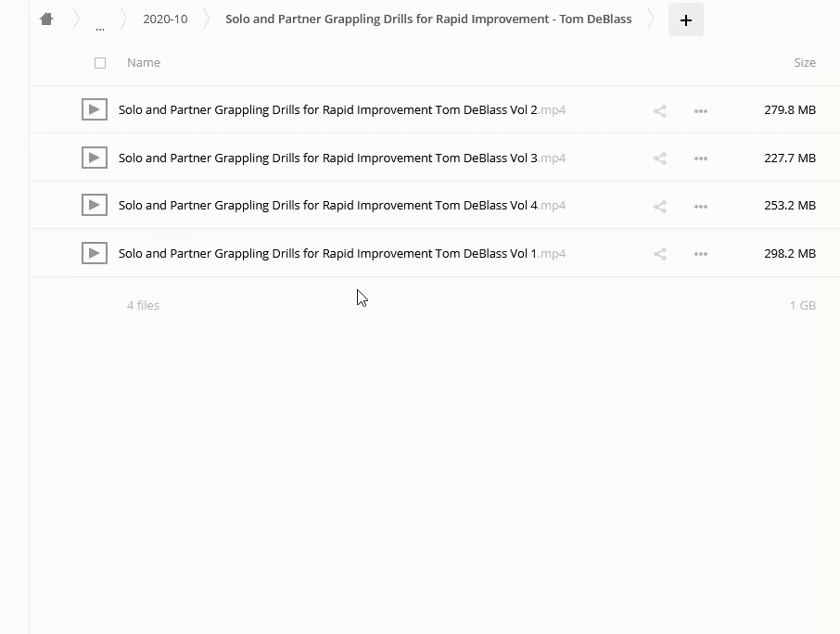Click the plus button to add new
Image resolution: width=840 pixels, height=634 pixels.
[x=685, y=19]
